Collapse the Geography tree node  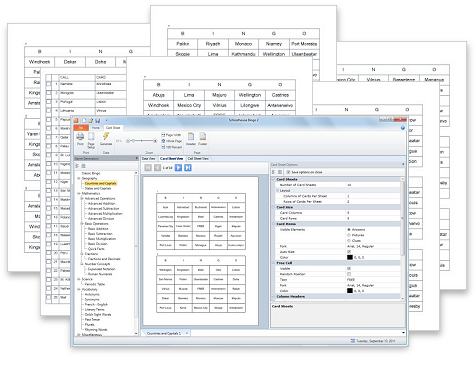[79, 178]
